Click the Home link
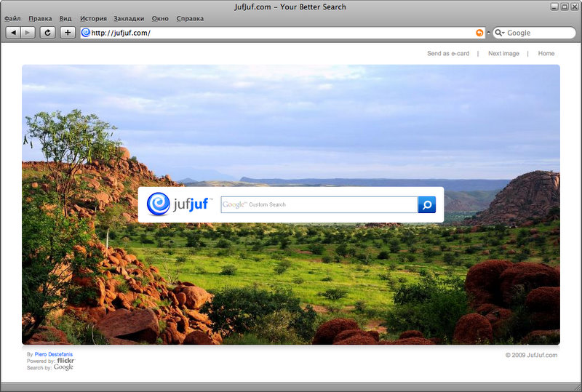The width and height of the screenshot is (582, 392). [x=546, y=54]
